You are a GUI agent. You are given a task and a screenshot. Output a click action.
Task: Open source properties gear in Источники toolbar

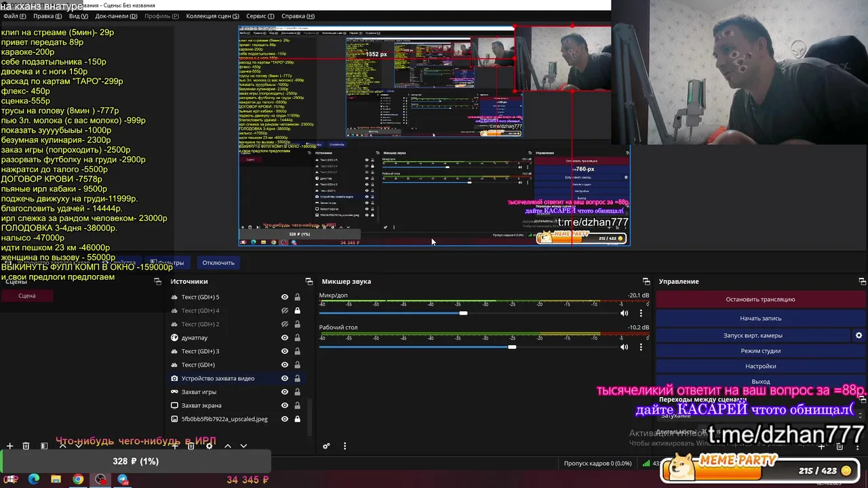tap(210, 446)
